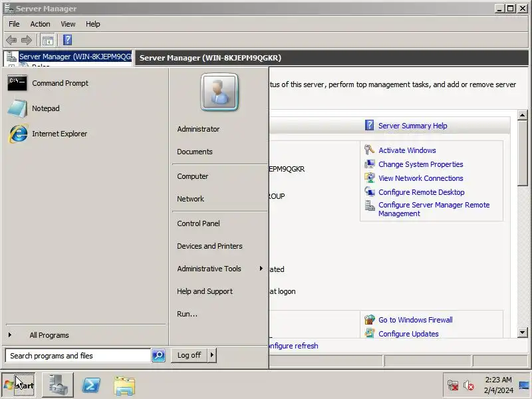Click the back arrow in Server Manager toolbar
This screenshot has height=399, width=532.
point(11,41)
